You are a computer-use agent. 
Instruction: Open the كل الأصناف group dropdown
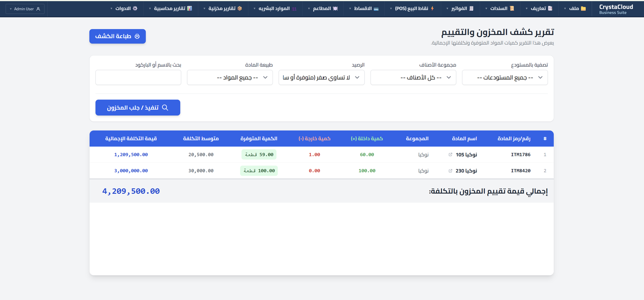[x=413, y=77]
